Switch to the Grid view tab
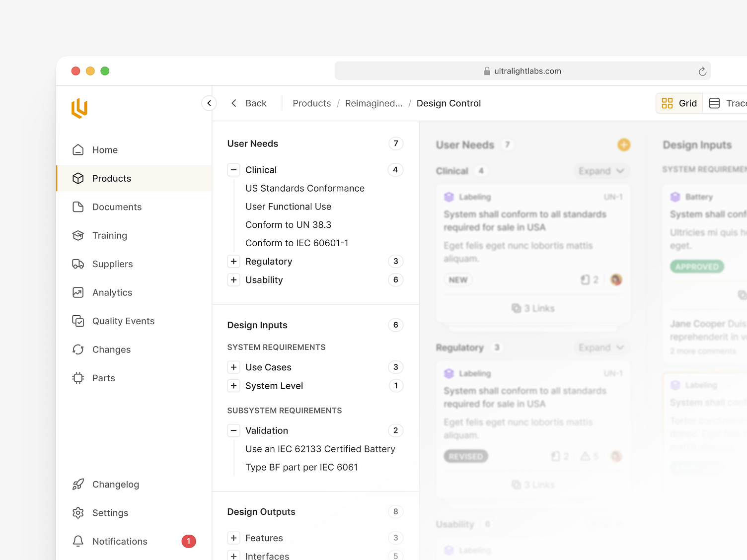Viewport: 747px width, 560px height. click(x=679, y=103)
